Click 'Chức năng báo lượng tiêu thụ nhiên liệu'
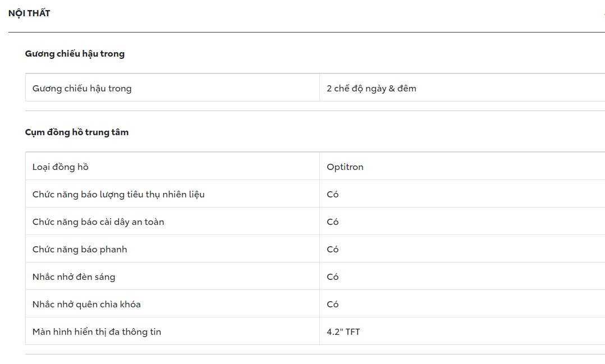Viewport: 605px width, 364px height. [118, 195]
